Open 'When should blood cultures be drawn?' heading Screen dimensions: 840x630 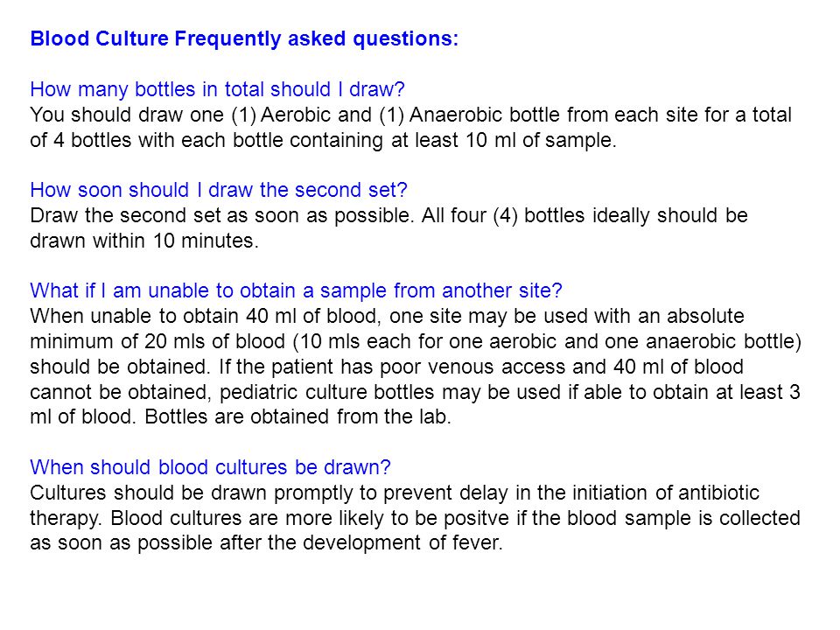[211, 467]
